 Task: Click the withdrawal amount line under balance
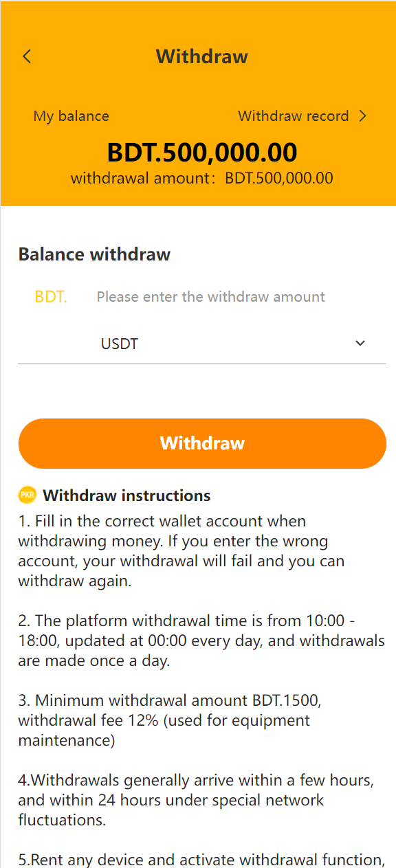(x=202, y=178)
